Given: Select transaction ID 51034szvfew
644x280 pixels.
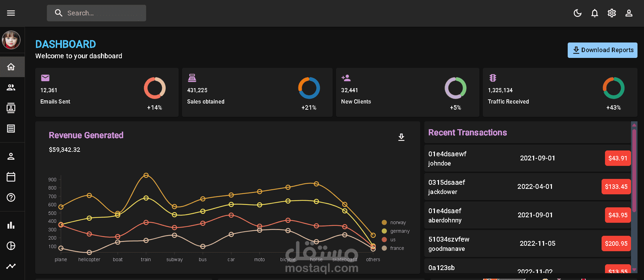Looking at the screenshot, I should (449, 239).
